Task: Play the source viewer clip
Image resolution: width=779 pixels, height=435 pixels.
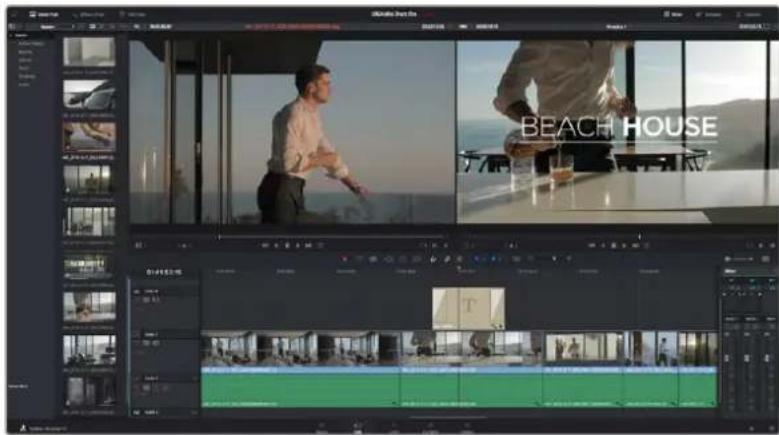Action: coord(297,245)
